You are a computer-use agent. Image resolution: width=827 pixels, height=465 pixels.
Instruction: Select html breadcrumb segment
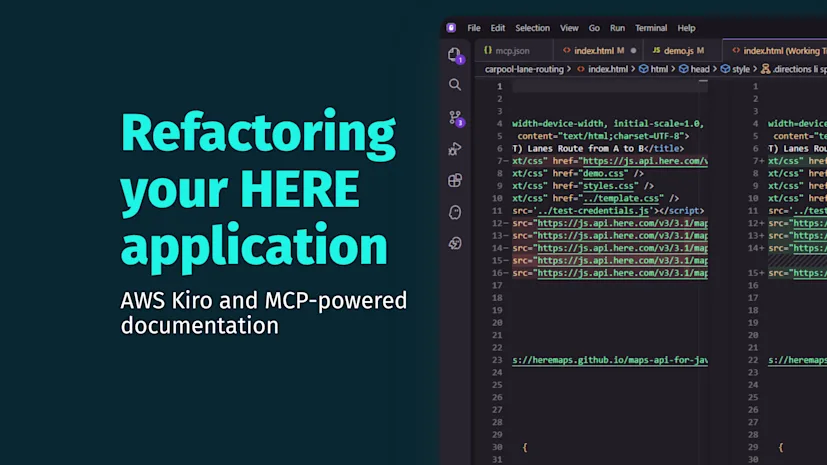tap(653, 69)
